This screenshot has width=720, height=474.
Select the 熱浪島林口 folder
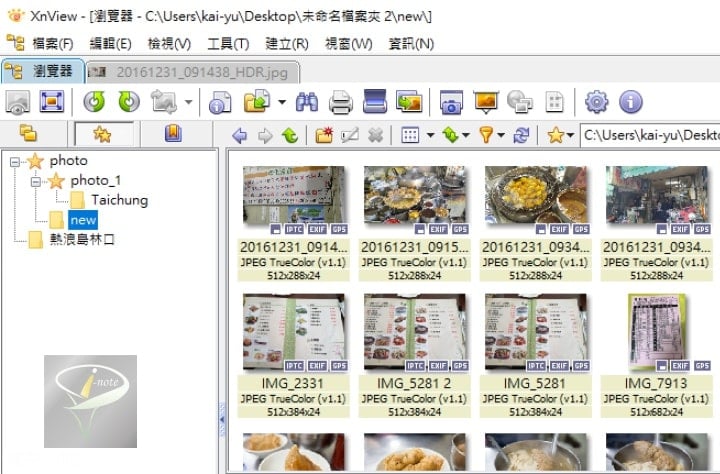click(82, 239)
